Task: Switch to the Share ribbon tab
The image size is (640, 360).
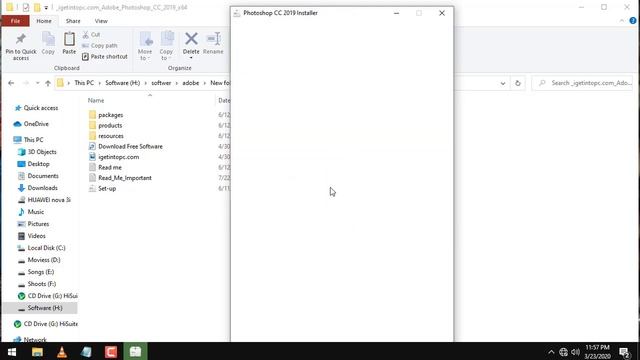Action: click(73, 21)
